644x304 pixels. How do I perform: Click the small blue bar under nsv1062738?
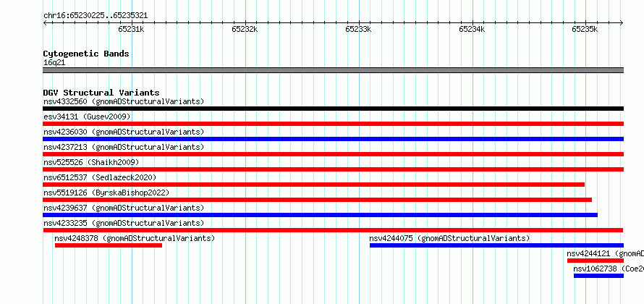[x=599, y=276]
